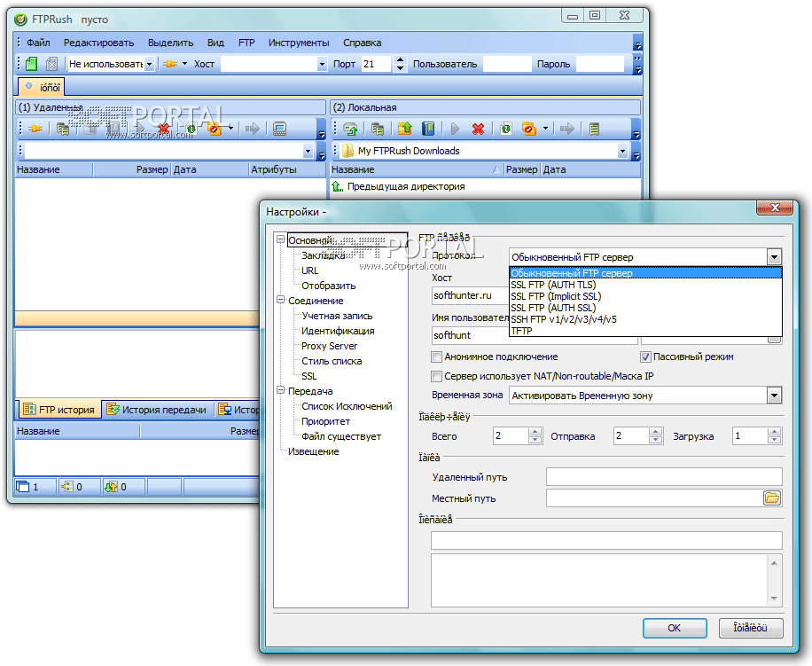Increase the Всего count spinner
812x666 pixels.
535,432
